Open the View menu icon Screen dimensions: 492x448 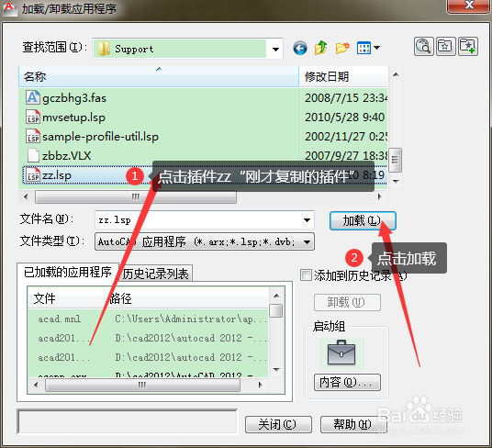pyautogui.click(x=363, y=48)
